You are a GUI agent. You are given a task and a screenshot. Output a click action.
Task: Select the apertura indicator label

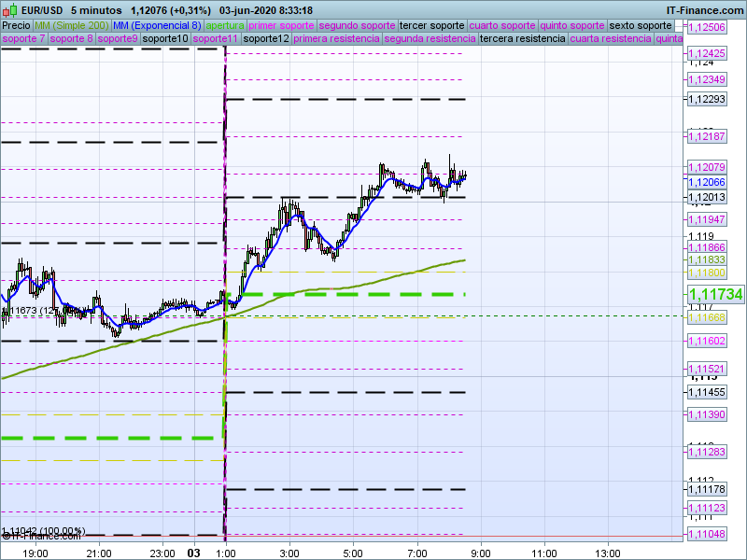coord(225,25)
